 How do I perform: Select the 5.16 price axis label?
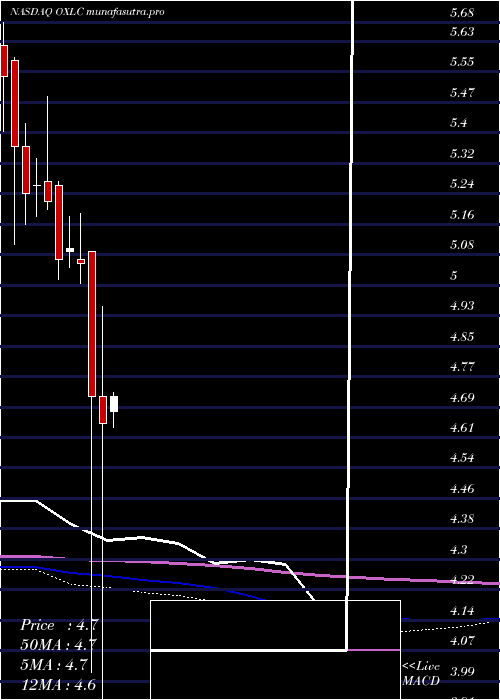pyautogui.click(x=462, y=215)
